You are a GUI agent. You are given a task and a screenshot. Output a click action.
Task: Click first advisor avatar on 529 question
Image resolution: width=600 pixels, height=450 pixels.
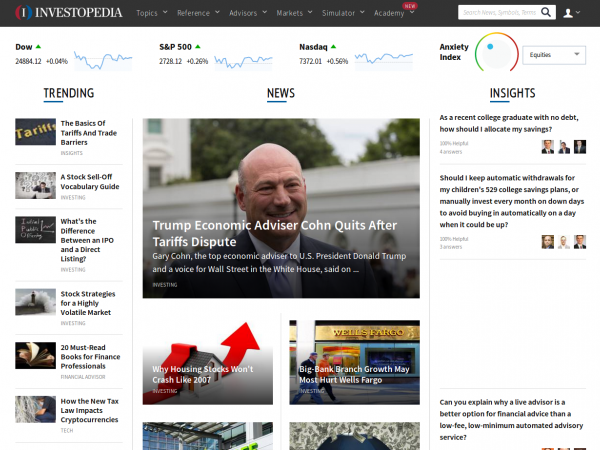(548, 242)
